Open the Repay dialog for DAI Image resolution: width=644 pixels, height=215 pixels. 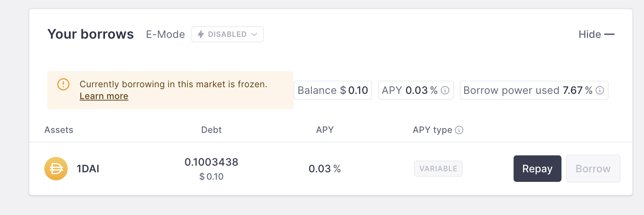point(537,169)
